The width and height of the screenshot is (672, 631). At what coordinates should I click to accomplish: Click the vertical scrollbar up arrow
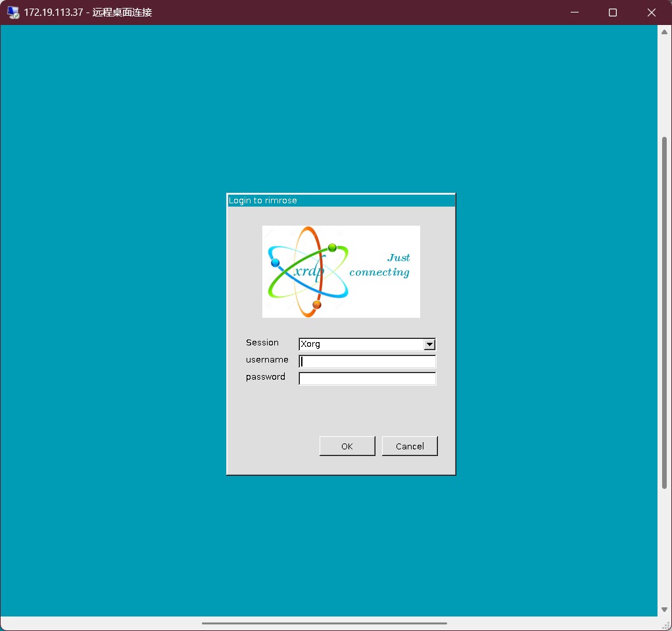tap(664, 32)
